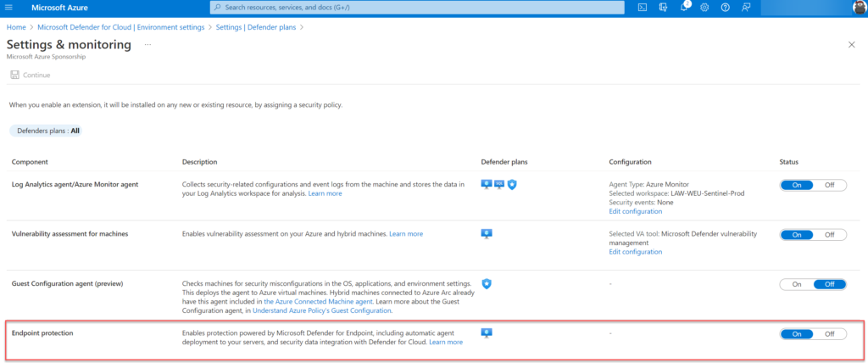The image size is (868, 363).
Task: Click the Defender plans column header
Action: 504,162
